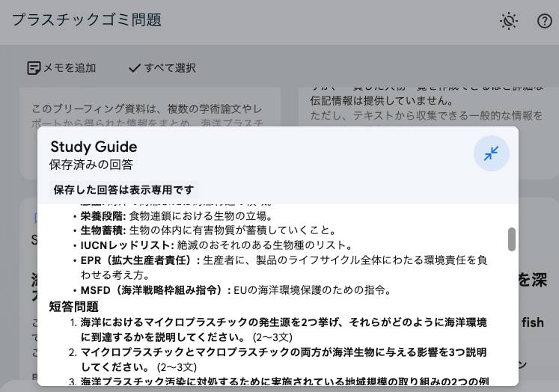Screen dimensions: 559x392
Task: Select the 生物蓄積 glossary term
Action: [103, 230]
